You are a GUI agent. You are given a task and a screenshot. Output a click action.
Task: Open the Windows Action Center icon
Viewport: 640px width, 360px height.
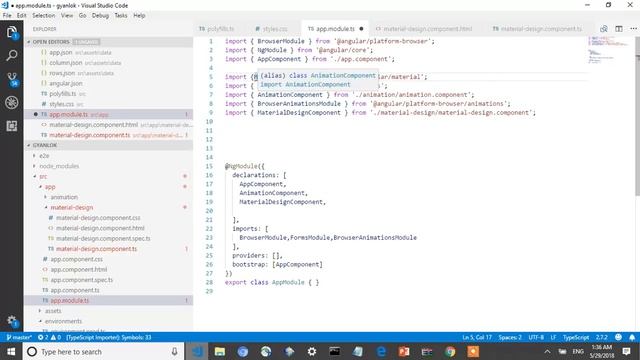[x=627, y=351]
